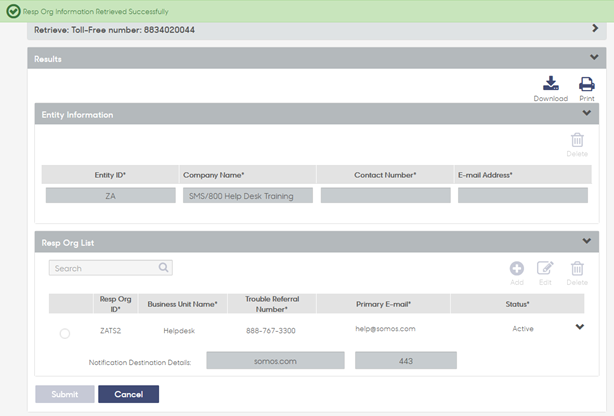Click the Entity ID column header
The image size is (614, 416).
click(x=110, y=175)
